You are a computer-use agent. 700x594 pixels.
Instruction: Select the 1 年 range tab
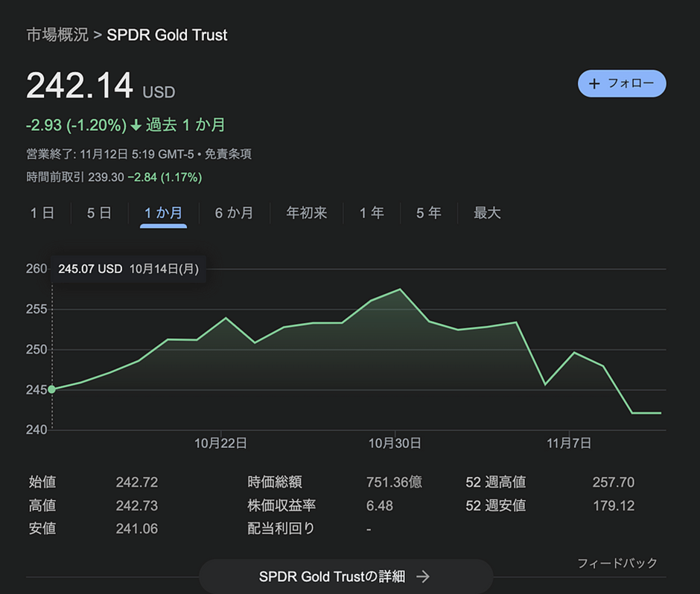click(372, 213)
